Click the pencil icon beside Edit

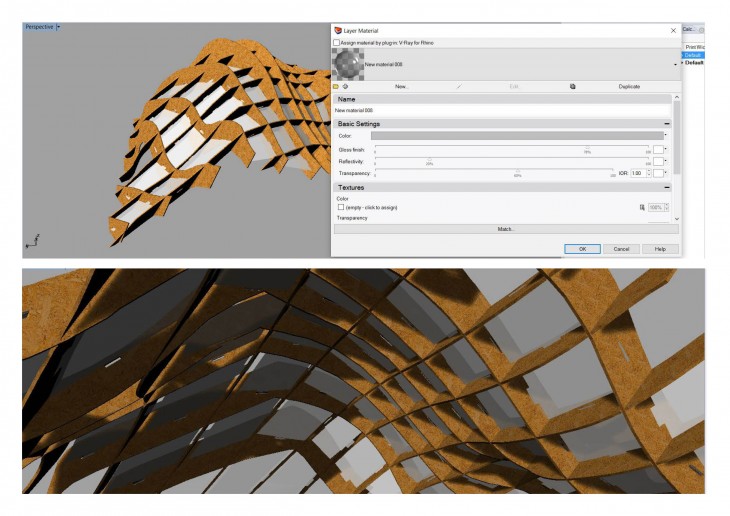(x=459, y=87)
